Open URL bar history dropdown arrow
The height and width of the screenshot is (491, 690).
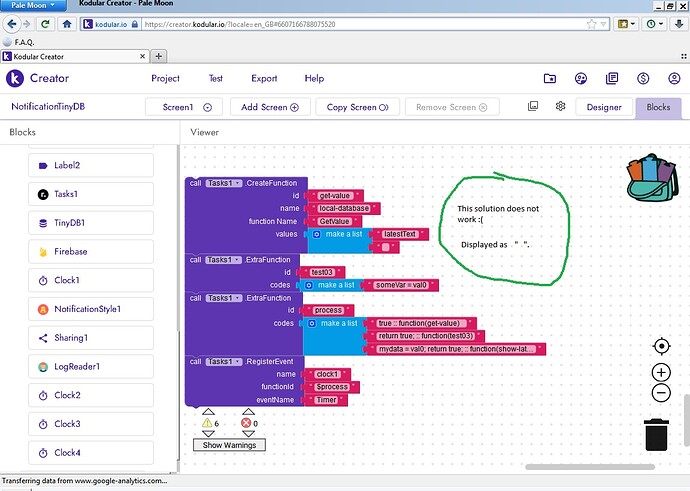[603, 24]
